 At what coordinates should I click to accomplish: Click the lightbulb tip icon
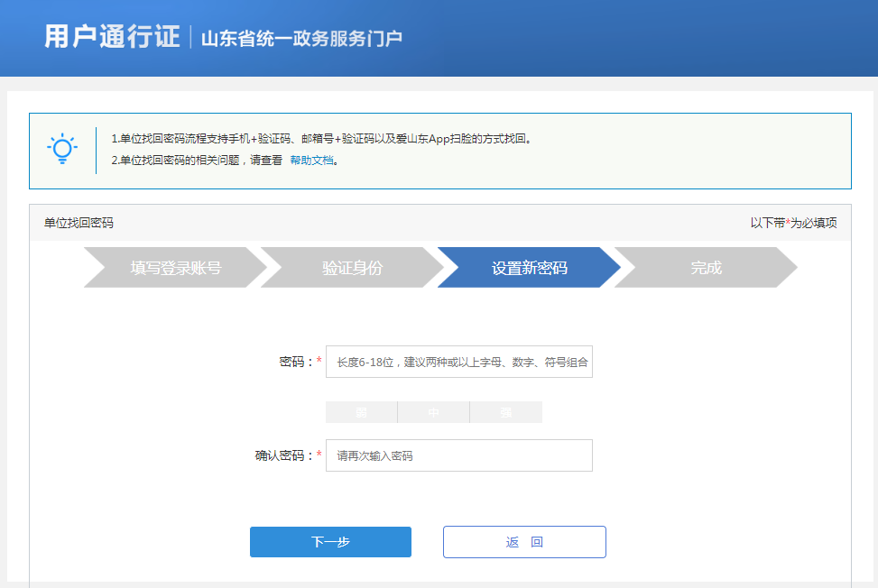coord(61,148)
